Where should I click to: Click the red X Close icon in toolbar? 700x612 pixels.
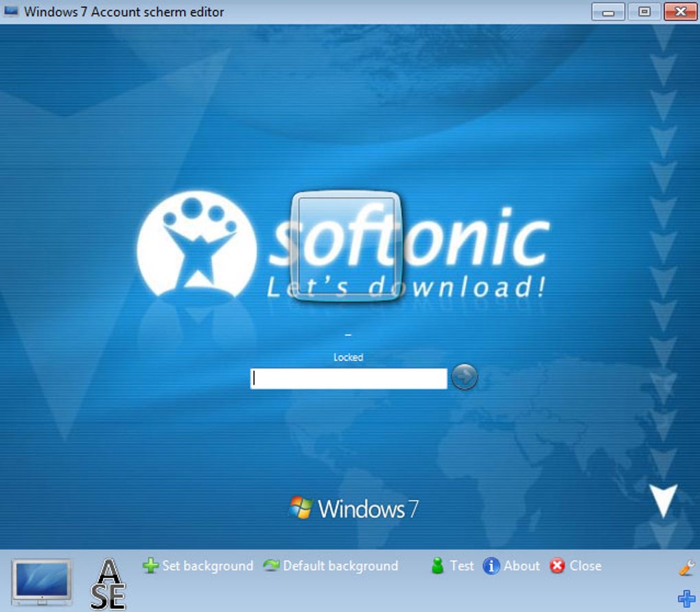(556, 566)
